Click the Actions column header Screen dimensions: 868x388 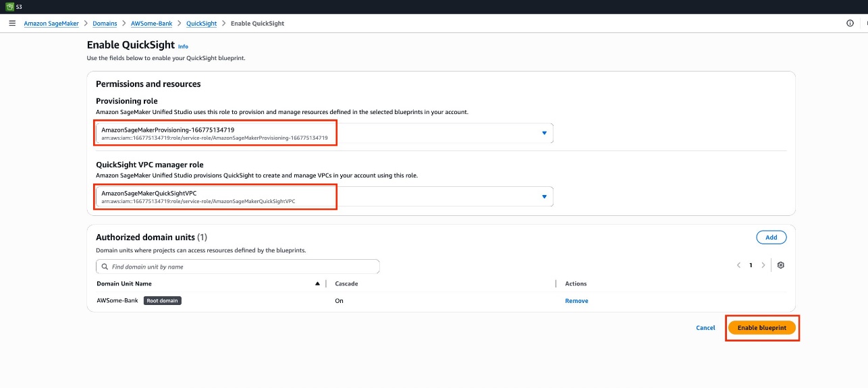(576, 283)
